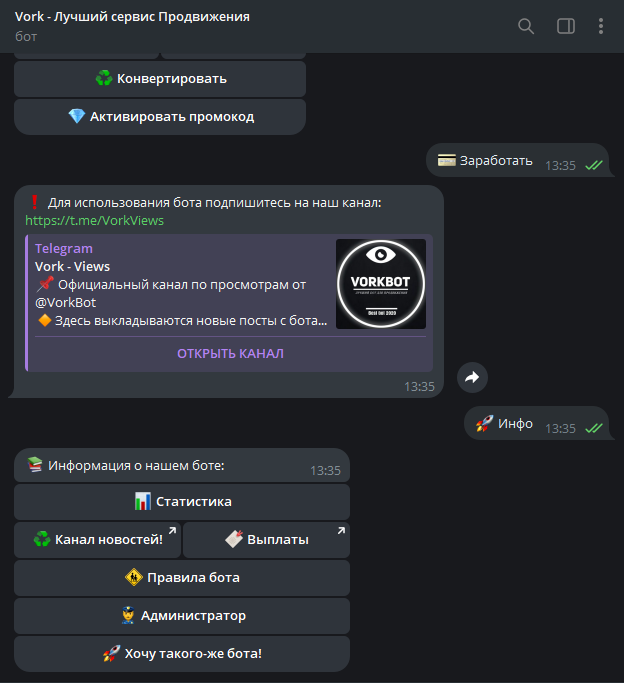Open the Канал новостей external link button
Screen dimensions: 624x683
[98, 540]
